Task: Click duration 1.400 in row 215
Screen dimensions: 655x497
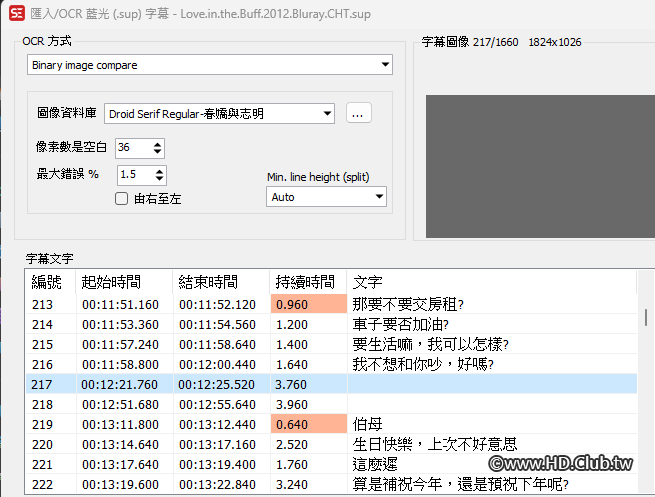Action: (292, 345)
